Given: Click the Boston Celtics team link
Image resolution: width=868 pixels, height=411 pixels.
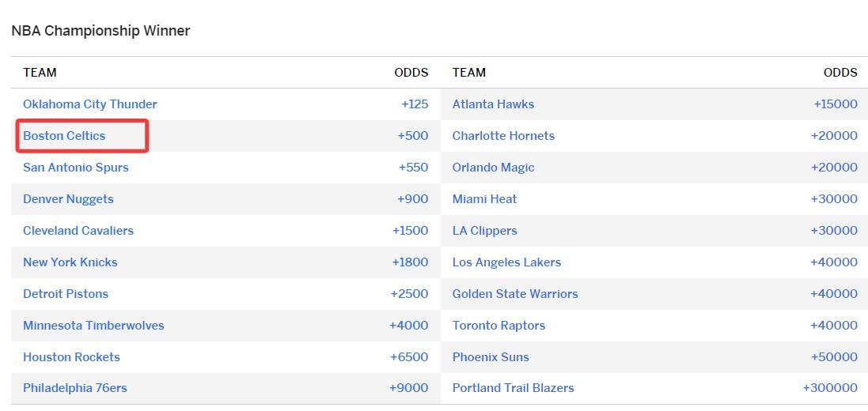Looking at the screenshot, I should [x=64, y=136].
